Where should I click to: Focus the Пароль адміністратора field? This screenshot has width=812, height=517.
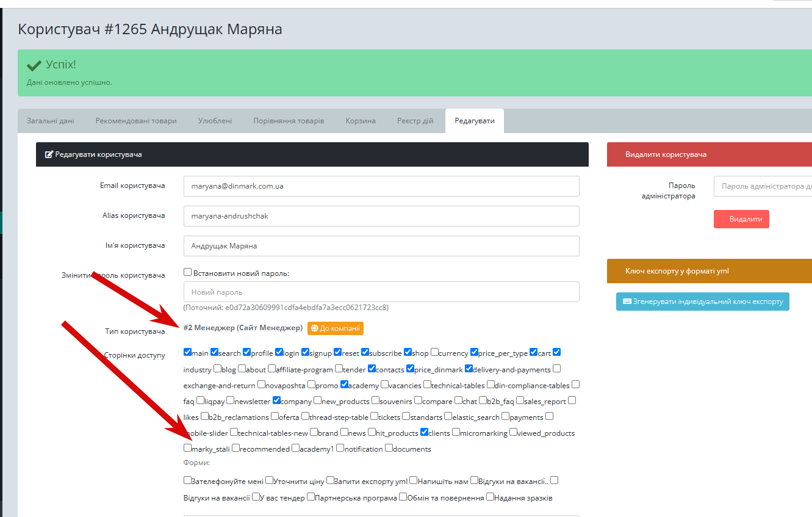(763, 186)
